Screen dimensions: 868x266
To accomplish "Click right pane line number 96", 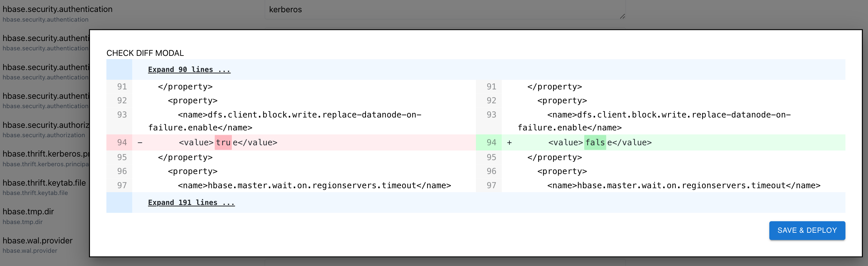I will tap(491, 171).
